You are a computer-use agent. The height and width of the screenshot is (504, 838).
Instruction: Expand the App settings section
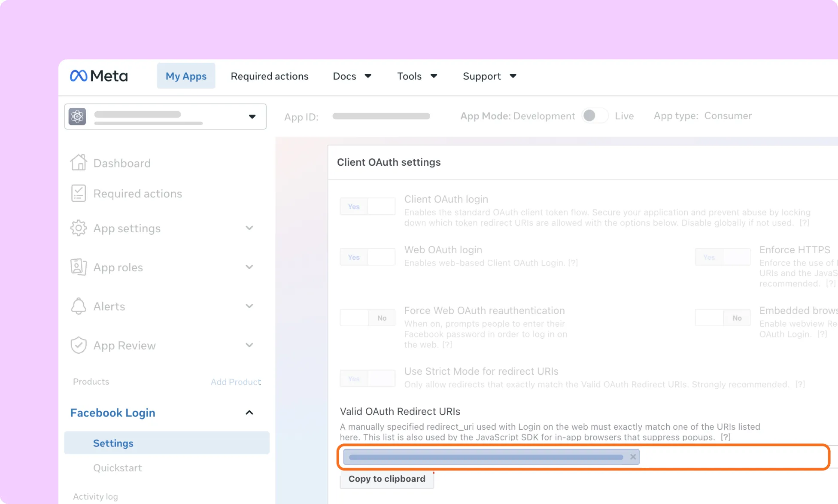tap(249, 228)
